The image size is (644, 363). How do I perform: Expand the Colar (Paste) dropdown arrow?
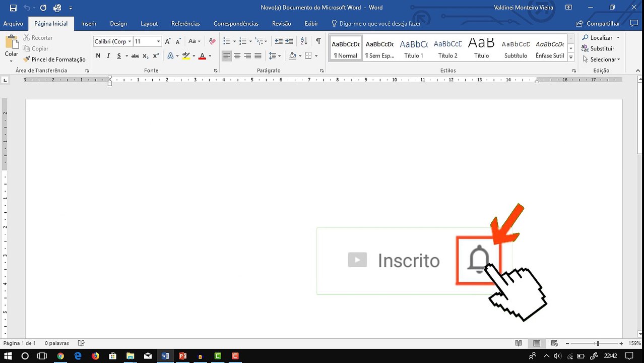11,61
